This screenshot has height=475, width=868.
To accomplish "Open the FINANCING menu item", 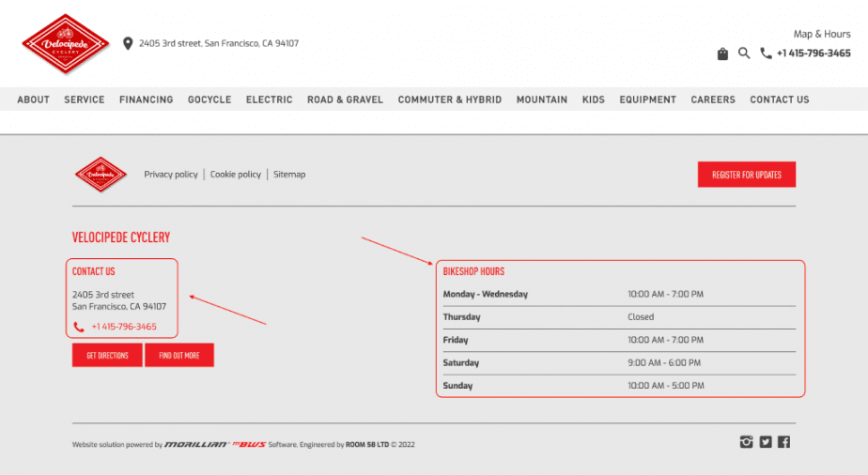I will 147,100.
